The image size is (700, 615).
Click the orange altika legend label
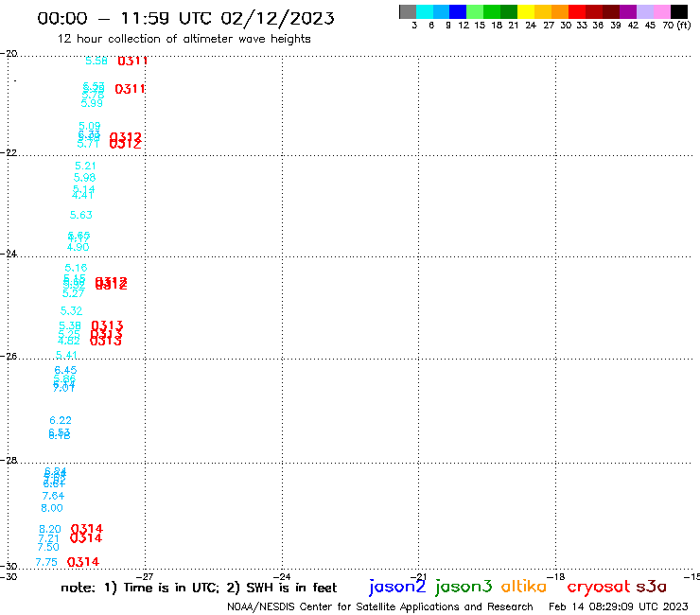tap(524, 587)
